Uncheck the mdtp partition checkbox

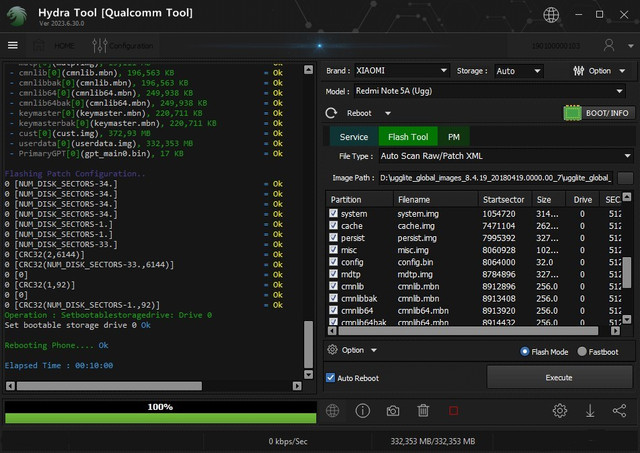click(x=333, y=274)
